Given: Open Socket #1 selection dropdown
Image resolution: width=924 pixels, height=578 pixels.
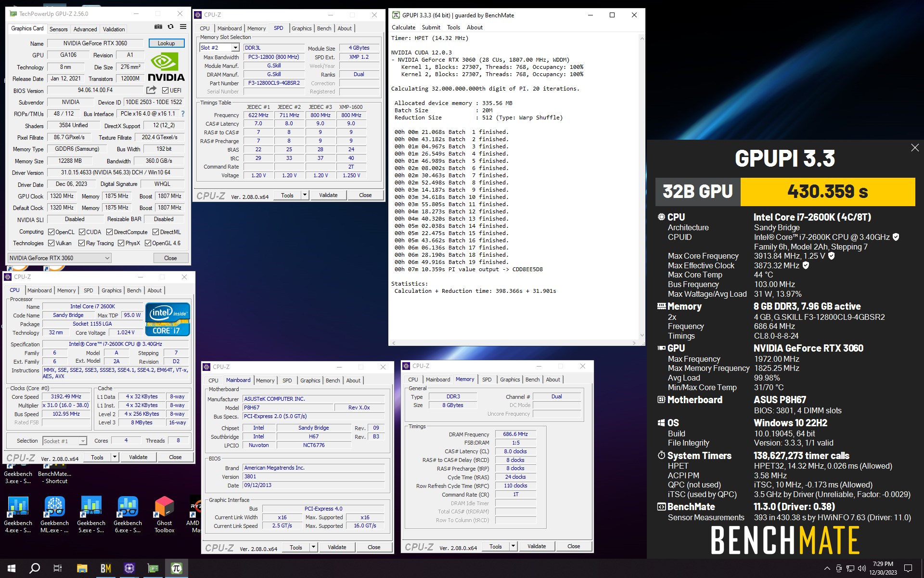Looking at the screenshot, I should click(x=64, y=441).
